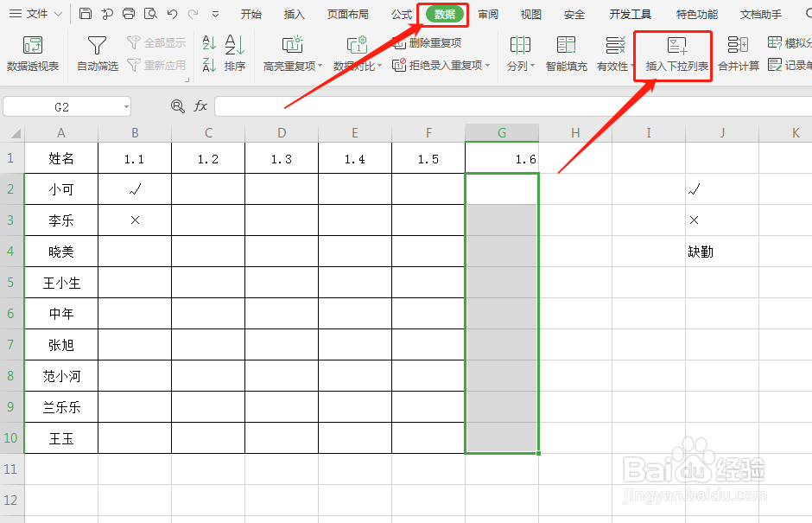This screenshot has height=523, width=812.
Task: Click 重新应用 filter option
Action: [x=156, y=66]
